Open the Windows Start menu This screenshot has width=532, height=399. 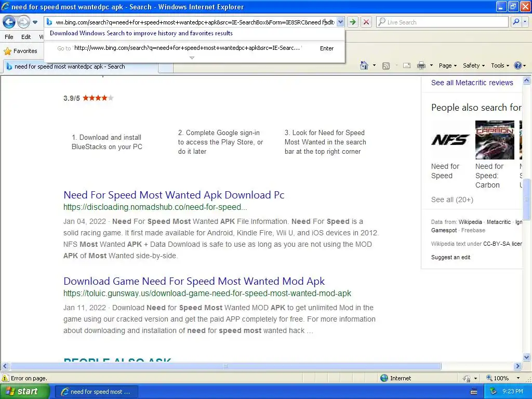pyautogui.click(x=24, y=391)
